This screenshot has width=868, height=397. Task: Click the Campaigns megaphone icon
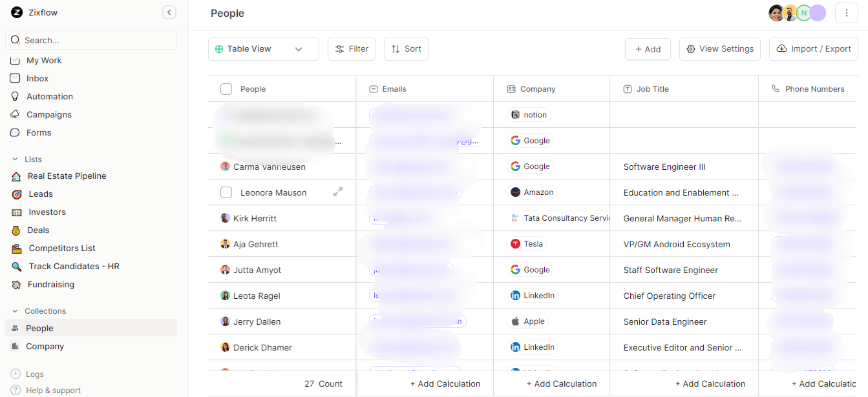16,114
